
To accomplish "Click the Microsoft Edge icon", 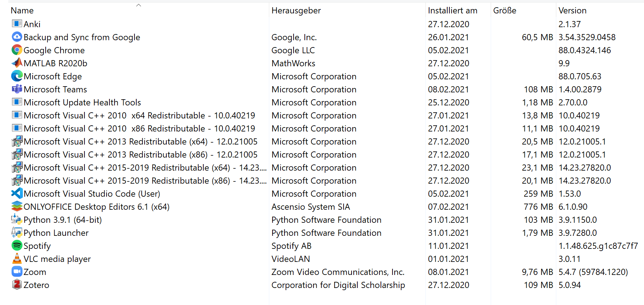I will [x=17, y=76].
